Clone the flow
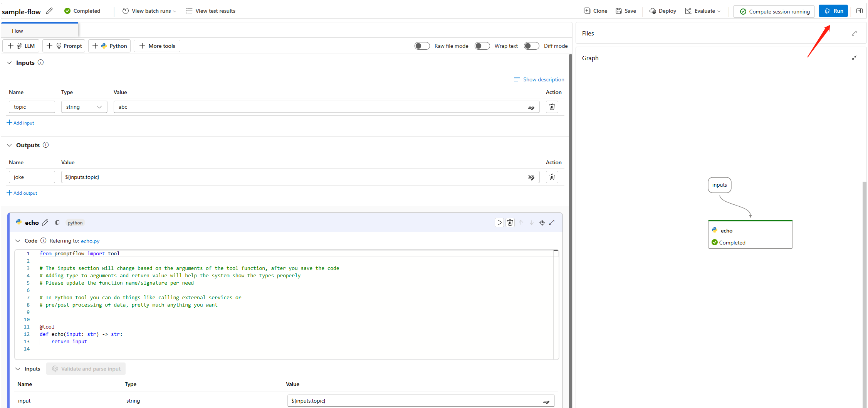 click(x=595, y=11)
